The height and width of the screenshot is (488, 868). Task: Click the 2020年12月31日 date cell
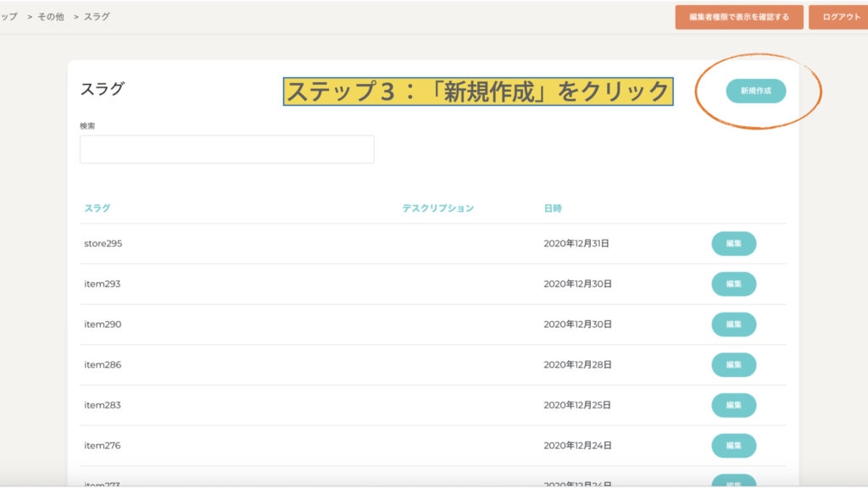point(576,243)
